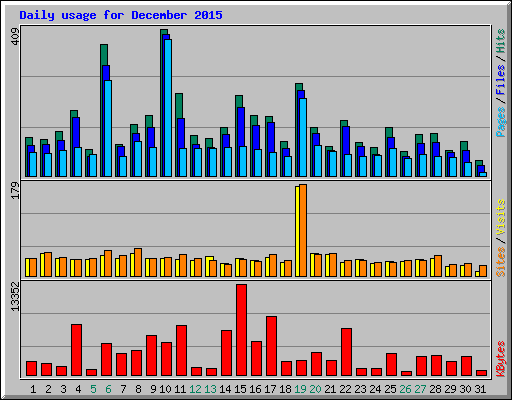Click the KBytes legend label
Viewport: 512px width, 400px height.
pyautogui.click(x=501, y=359)
